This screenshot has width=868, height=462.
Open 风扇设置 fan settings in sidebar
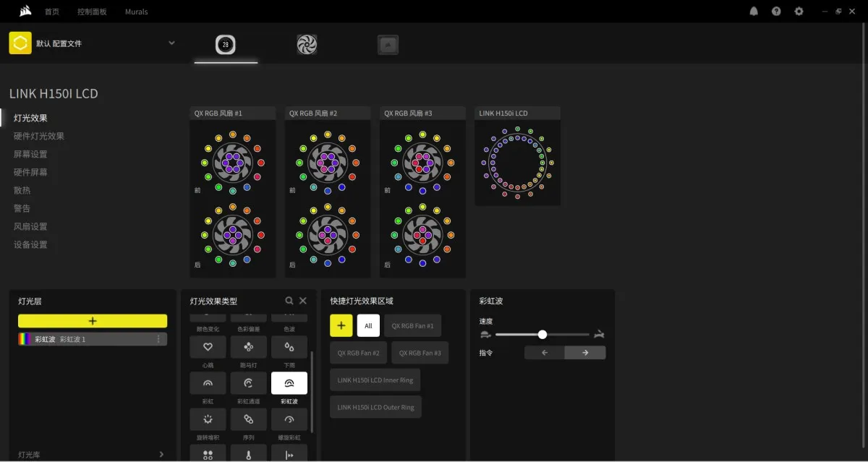pyautogui.click(x=30, y=226)
